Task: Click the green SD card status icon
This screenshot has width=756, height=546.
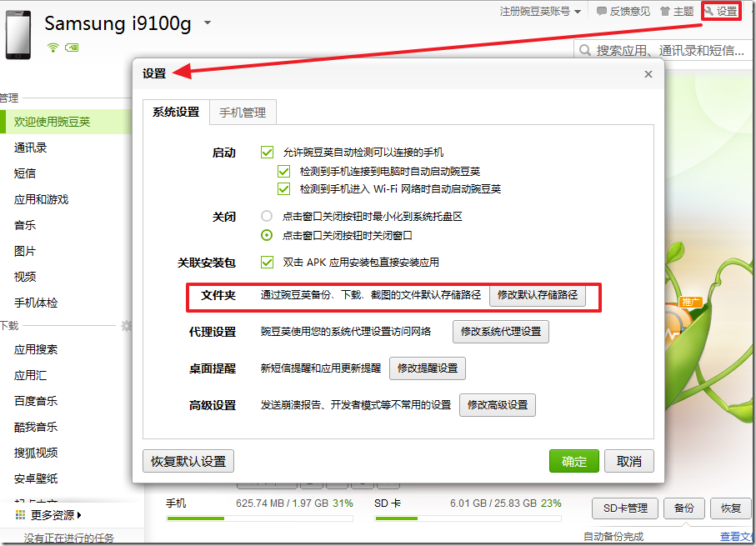Action: click(x=72, y=48)
